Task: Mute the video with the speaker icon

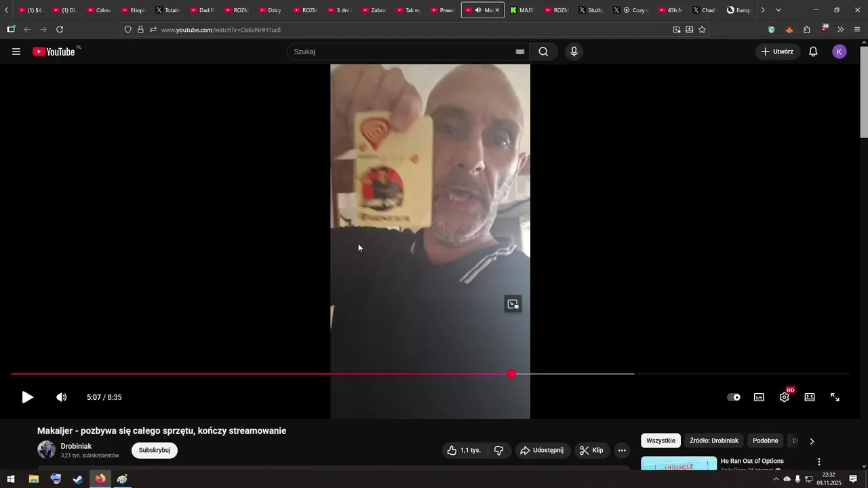Action: tap(61, 397)
